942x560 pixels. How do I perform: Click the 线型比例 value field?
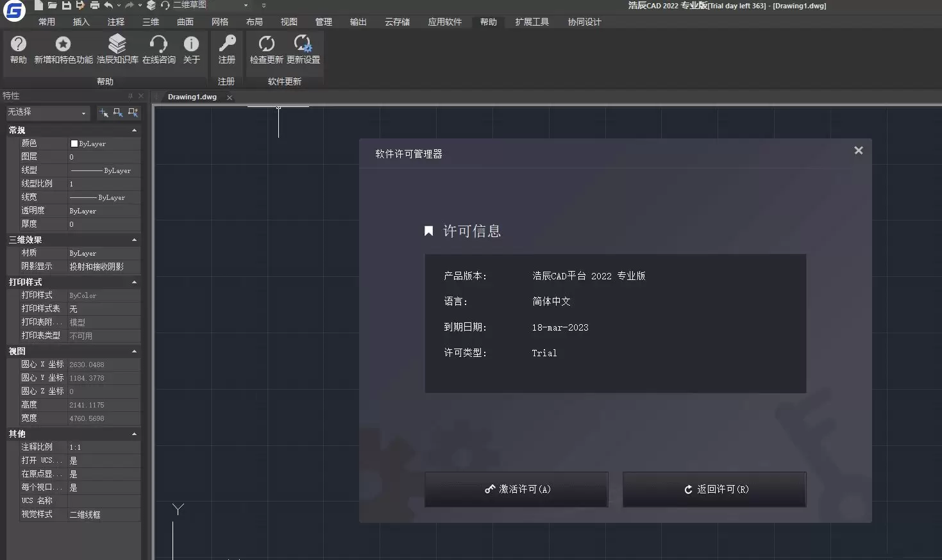[104, 184]
